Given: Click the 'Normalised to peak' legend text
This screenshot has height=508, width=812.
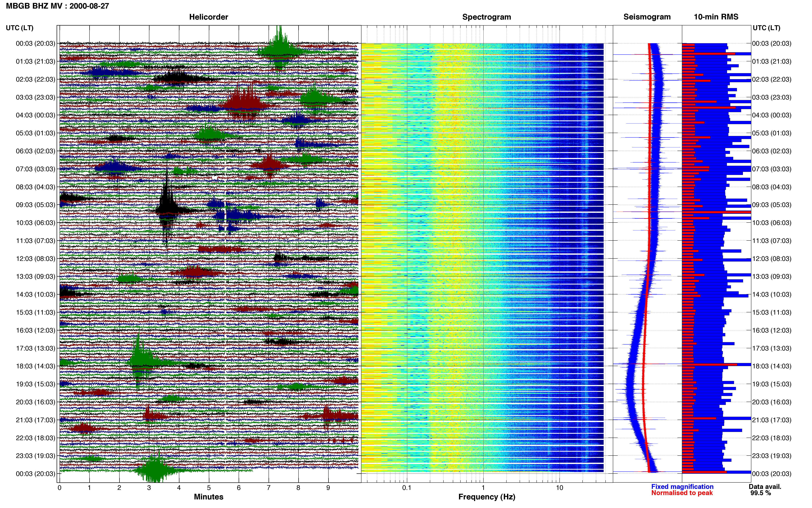Looking at the screenshot, I should pos(682,493).
